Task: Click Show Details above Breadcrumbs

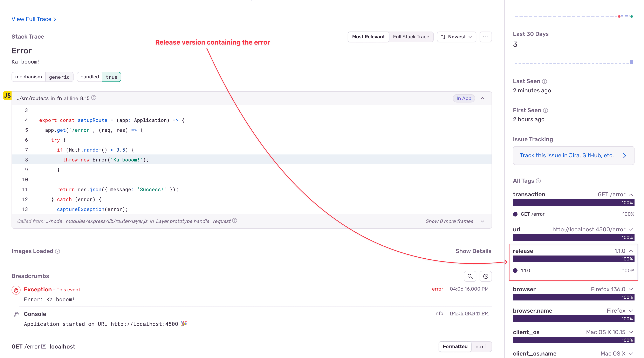Action: [x=473, y=251]
